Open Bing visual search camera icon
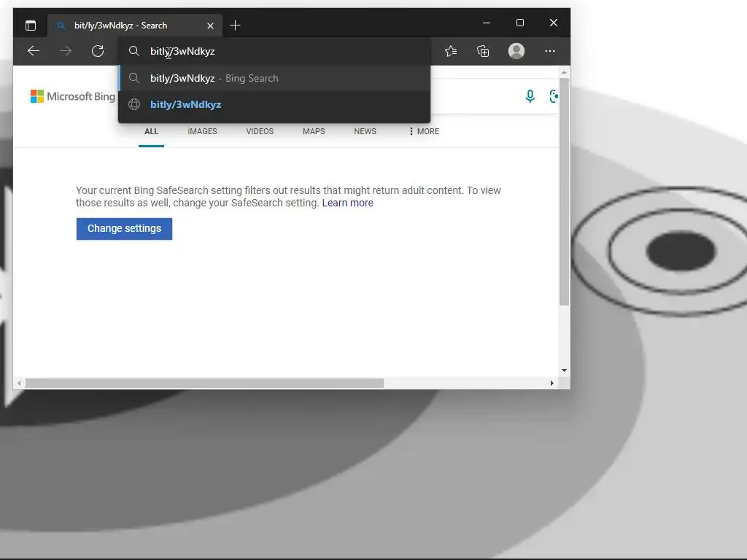 554,96
